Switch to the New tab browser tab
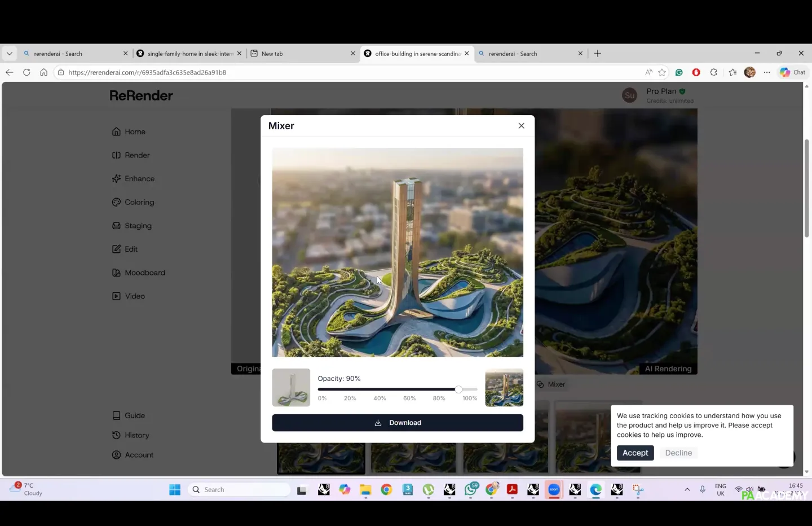 tap(299, 54)
